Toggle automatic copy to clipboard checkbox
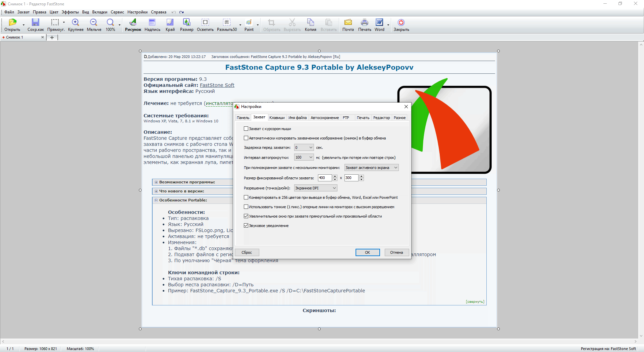This screenshot has width=644, height=352. point(246,138)
